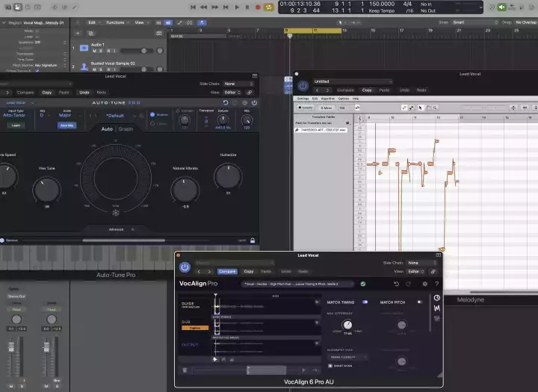Click the Auto-Tune Learn button
This screenshot has height=392, width=538.
pyautogui.click(x=16, y=125)
